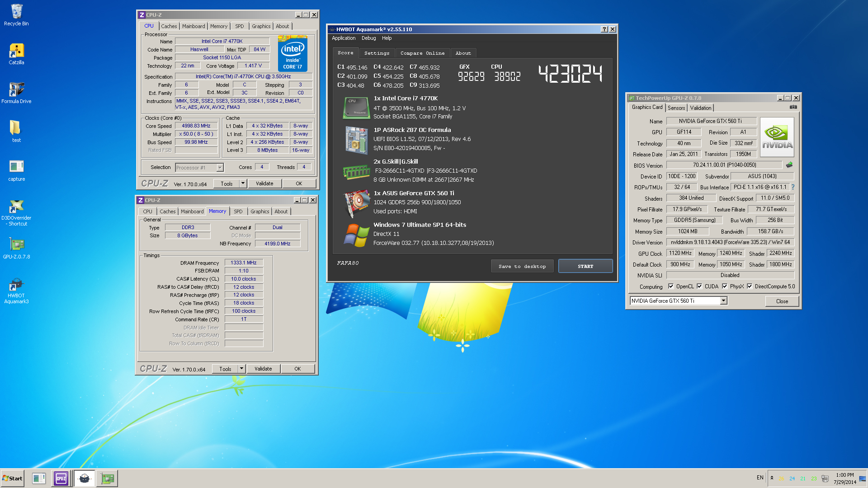Click the Windows logo icon in Aquamark
The image size is (868, 488).
[357, 235]
